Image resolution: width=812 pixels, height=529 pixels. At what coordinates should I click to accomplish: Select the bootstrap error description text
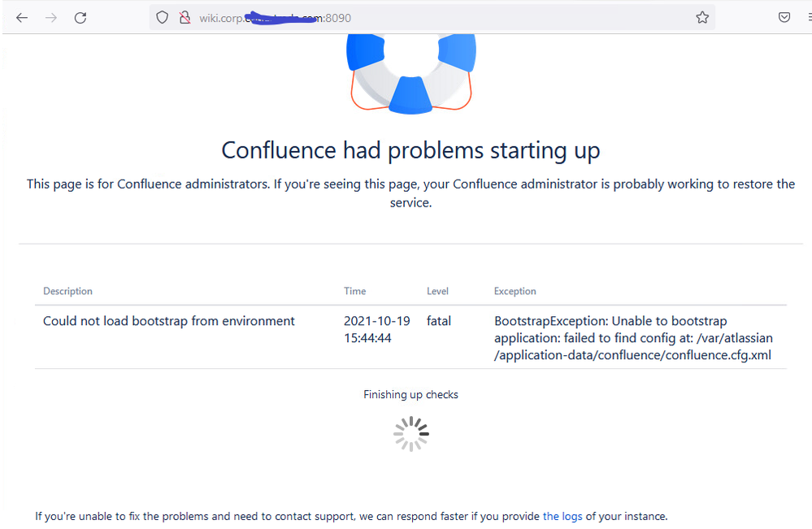168,321
